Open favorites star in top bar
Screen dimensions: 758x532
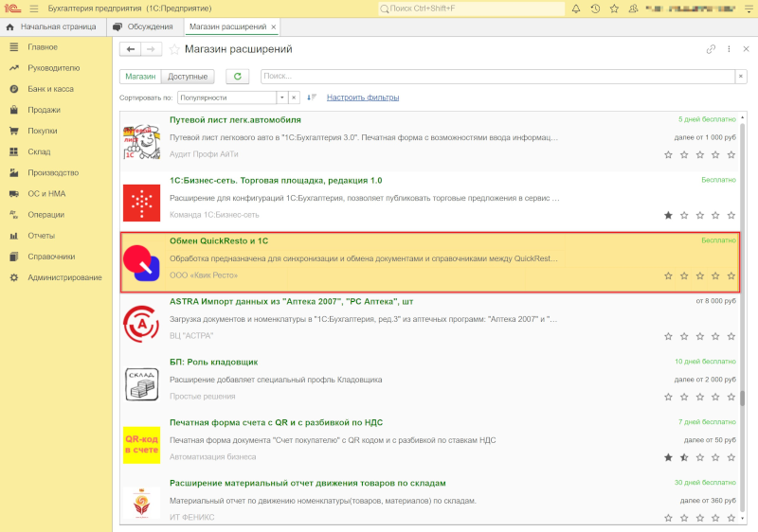pos(614,9)
